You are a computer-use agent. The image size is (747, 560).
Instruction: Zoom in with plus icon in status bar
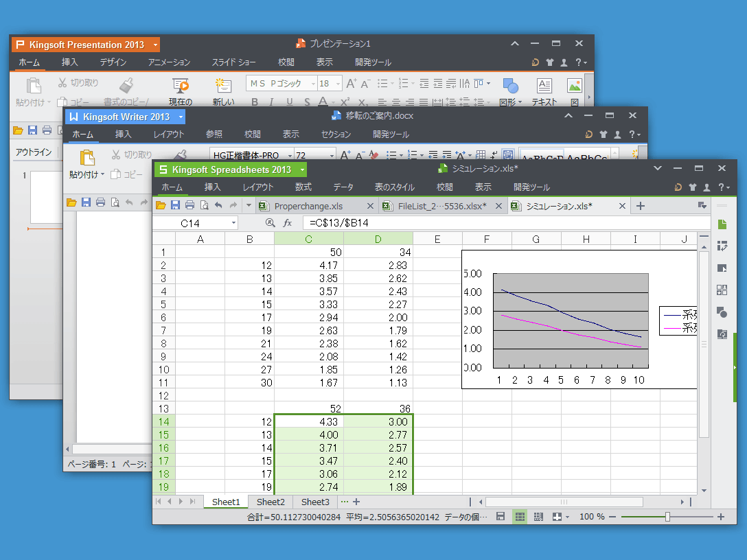coord(721,517)
